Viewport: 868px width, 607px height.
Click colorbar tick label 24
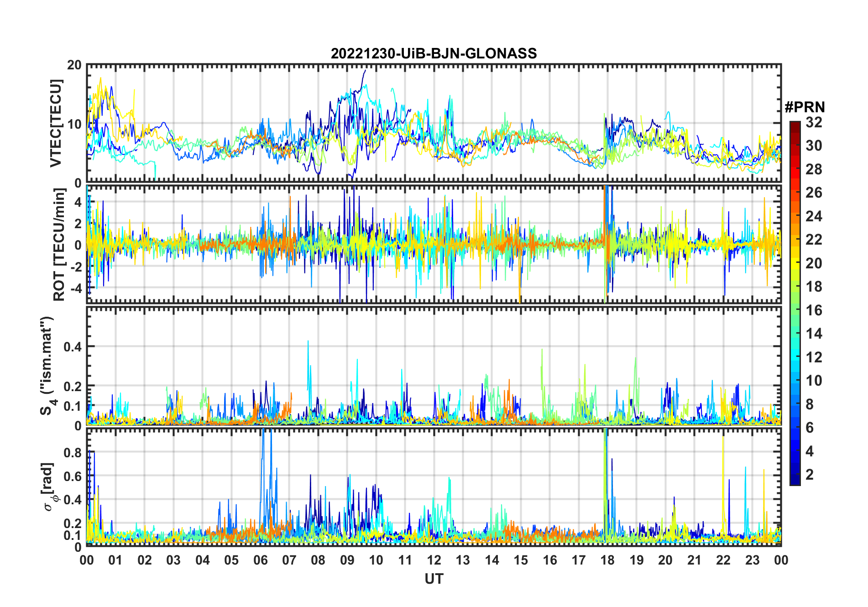coord(814,216)
